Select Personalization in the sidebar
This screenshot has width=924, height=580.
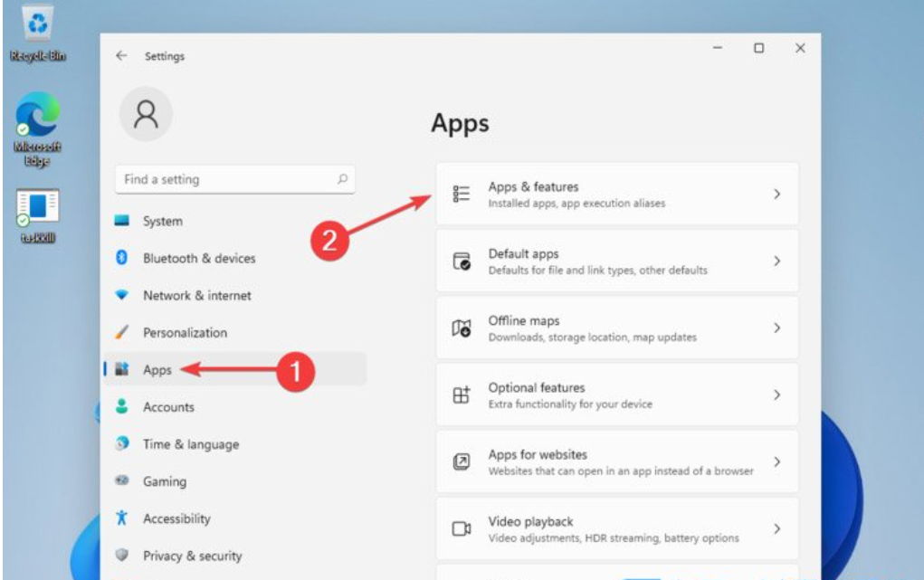185,332
